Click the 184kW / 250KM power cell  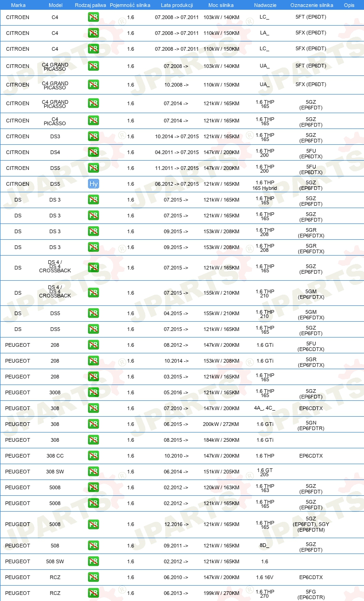221,440
